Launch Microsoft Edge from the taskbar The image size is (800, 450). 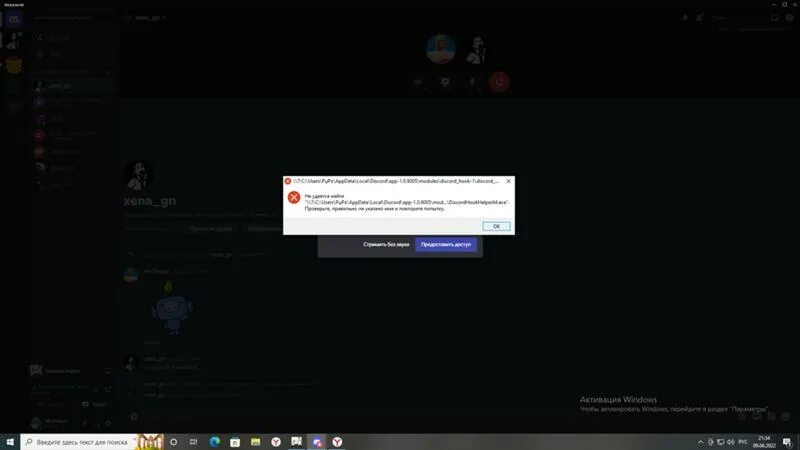coord(215,442)
